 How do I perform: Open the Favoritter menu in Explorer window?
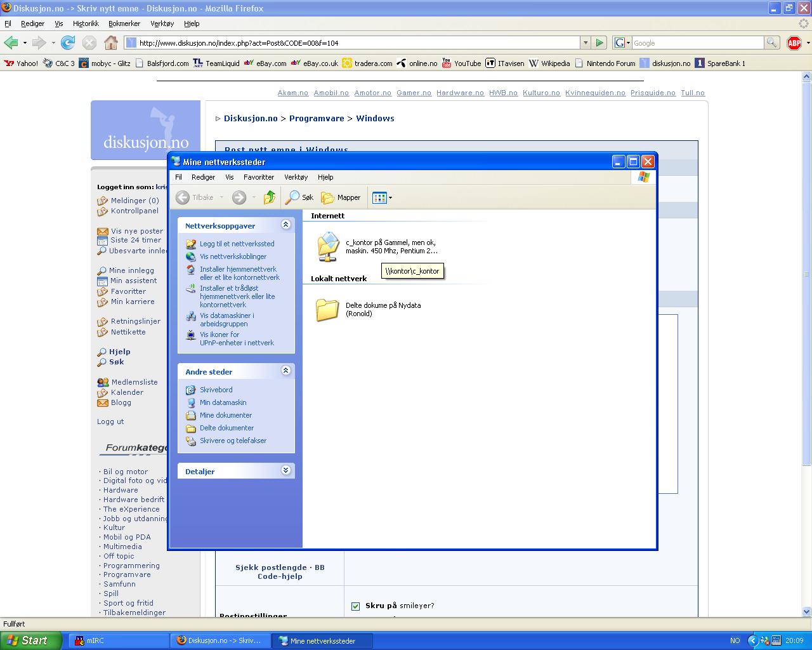(259, 177)
